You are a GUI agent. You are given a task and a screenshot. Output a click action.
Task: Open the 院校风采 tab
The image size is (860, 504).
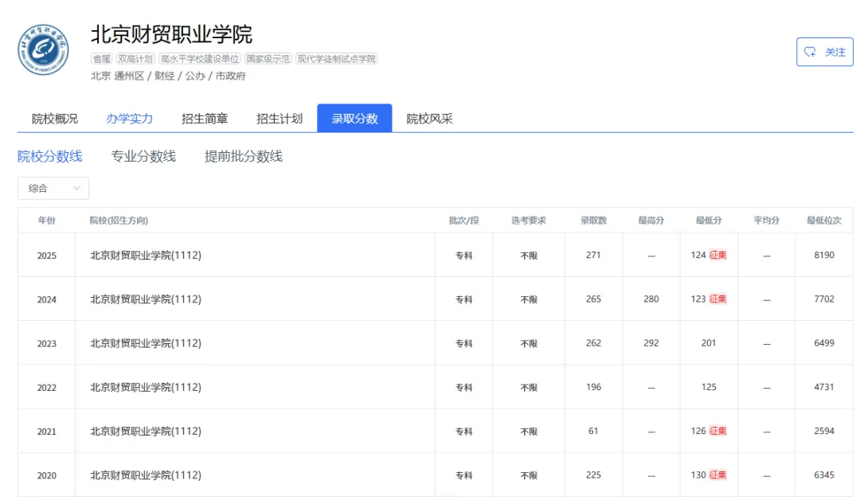coord(429,119)
